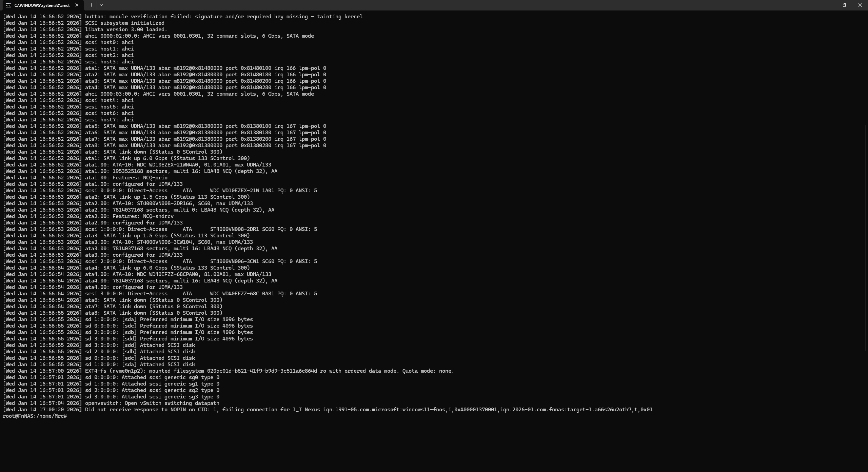This screenshot has height=472, width=868.
Task: Close the terminal window
Action: [x=860, y=5]
